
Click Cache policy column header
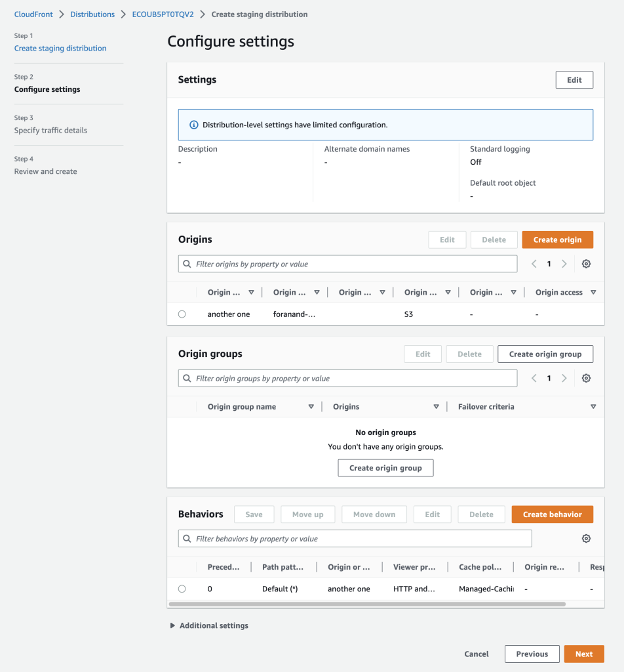pos(480,567)
